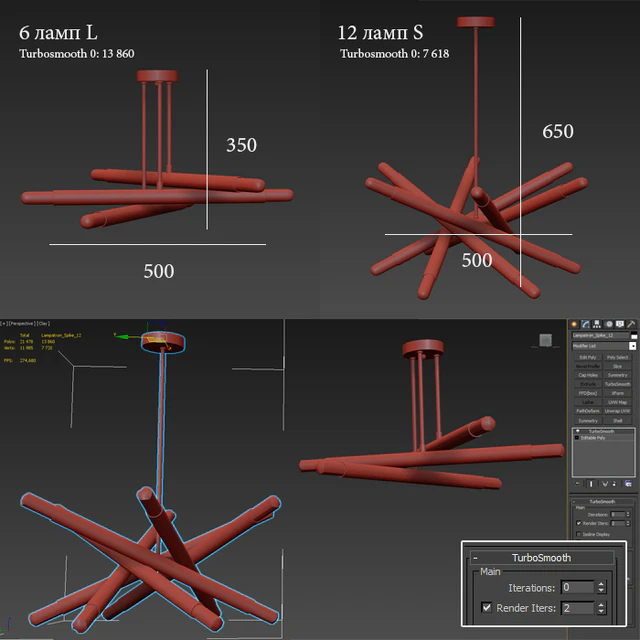
Task: Click TurboSmooth button in modifier button set
Action: [x=617, y=384]
